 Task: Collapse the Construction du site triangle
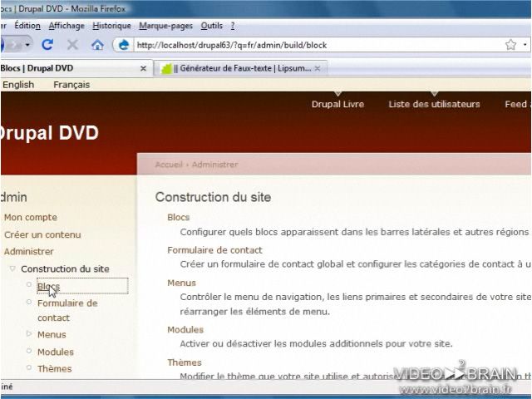click(12, 268)
